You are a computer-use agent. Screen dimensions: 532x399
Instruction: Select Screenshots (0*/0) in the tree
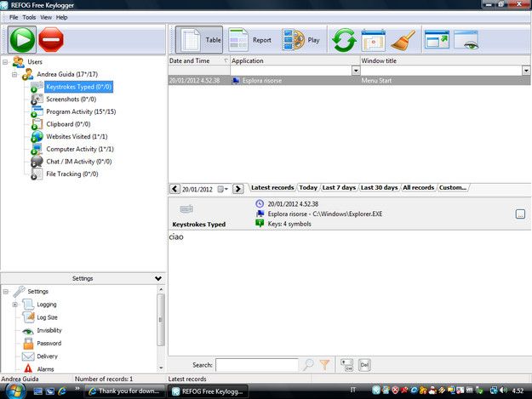pyautogui.click(x=71, y=100)
